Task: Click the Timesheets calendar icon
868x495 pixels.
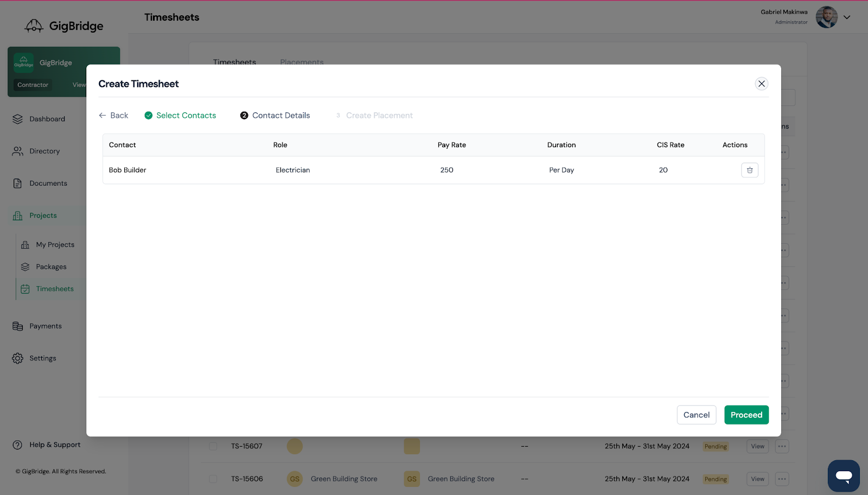Action: point(25,289)
